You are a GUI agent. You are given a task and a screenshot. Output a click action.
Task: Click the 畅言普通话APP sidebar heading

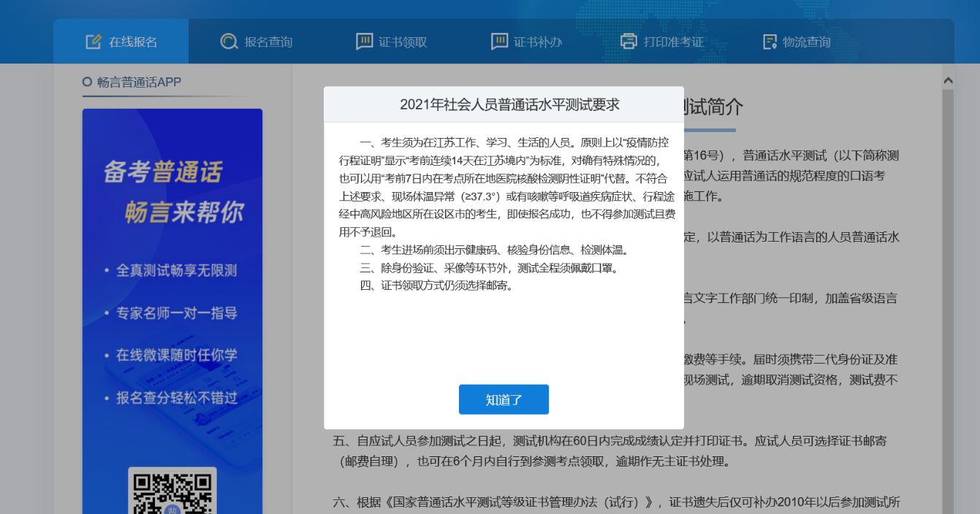139,83
